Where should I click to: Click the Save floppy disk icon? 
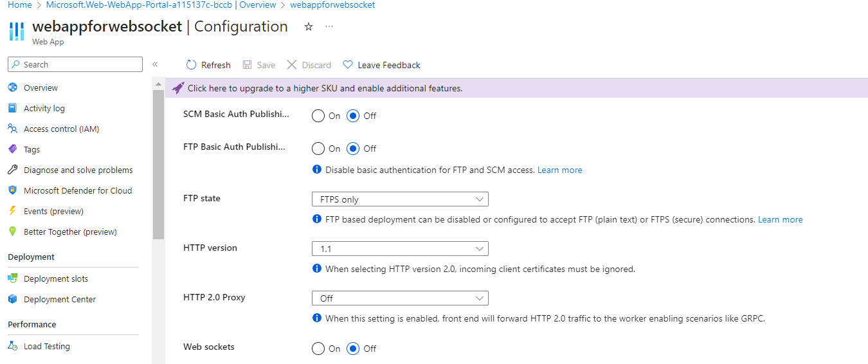pyautogui.click(x=247, y=65)
